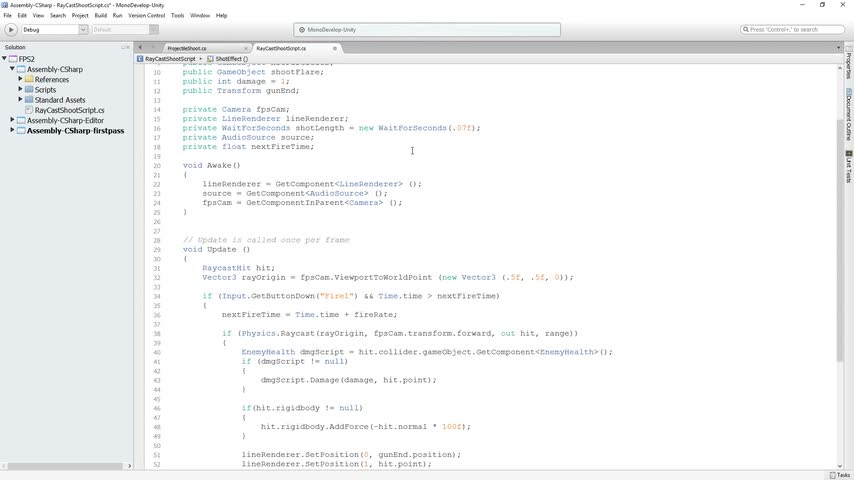Viewport: 854px width, 480px height.
Task: Focus the 'Press Control+,' search field
Action: pos(792,29)
